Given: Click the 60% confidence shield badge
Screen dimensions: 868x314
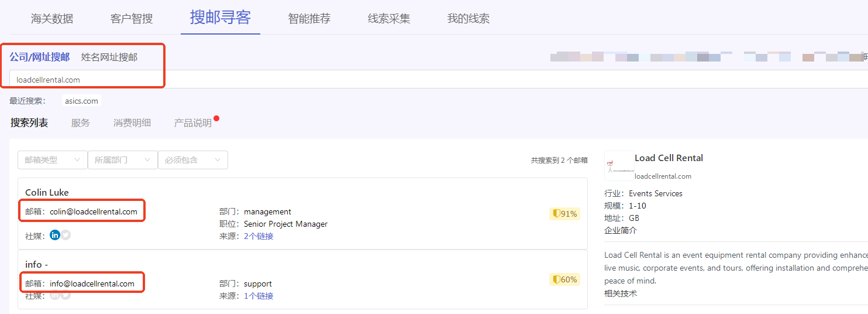Looking at the screenshot, I should (x=565, y=279).
